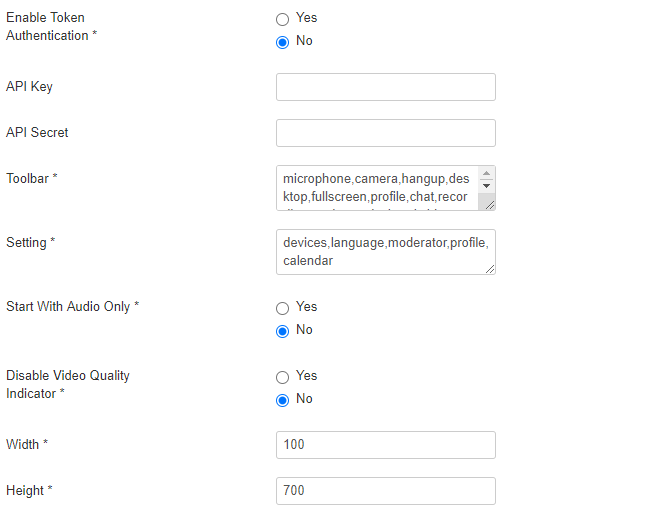The width and height of the screenshot is (656, 530).
Task: Click Toolbar textarea scroll up arrow
Action: (487, 173)
